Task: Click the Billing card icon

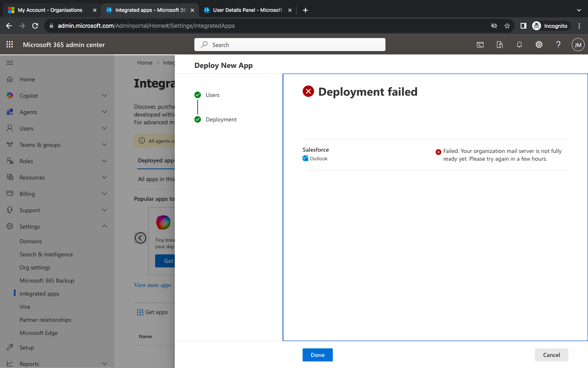Action: point(10,193)
